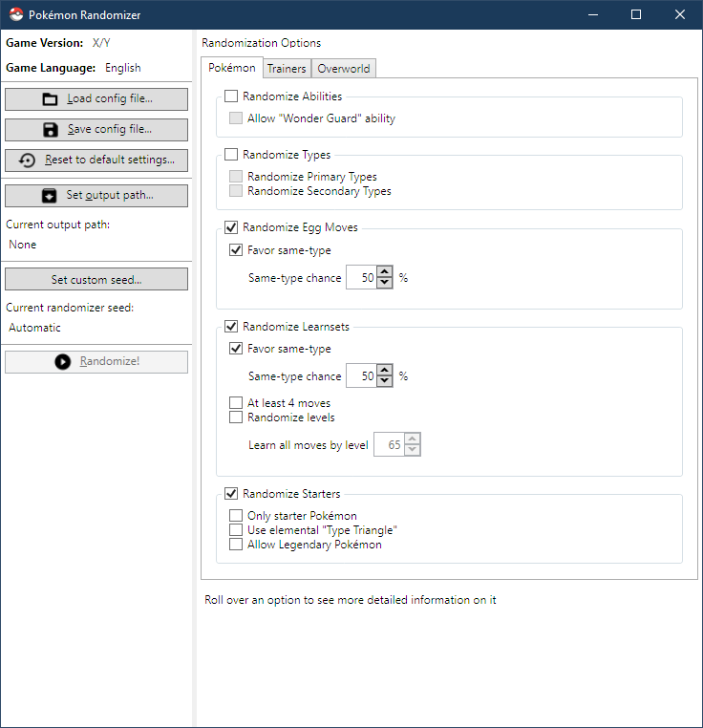
Task: Toggle Randomize Primary Types checkbox
Action: click(x=236, y=177)
